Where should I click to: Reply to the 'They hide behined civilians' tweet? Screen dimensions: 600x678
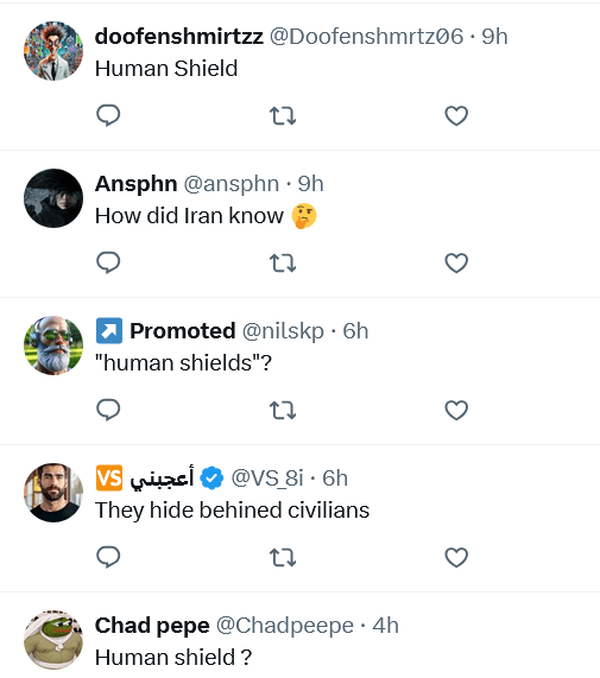click(108, 556)
